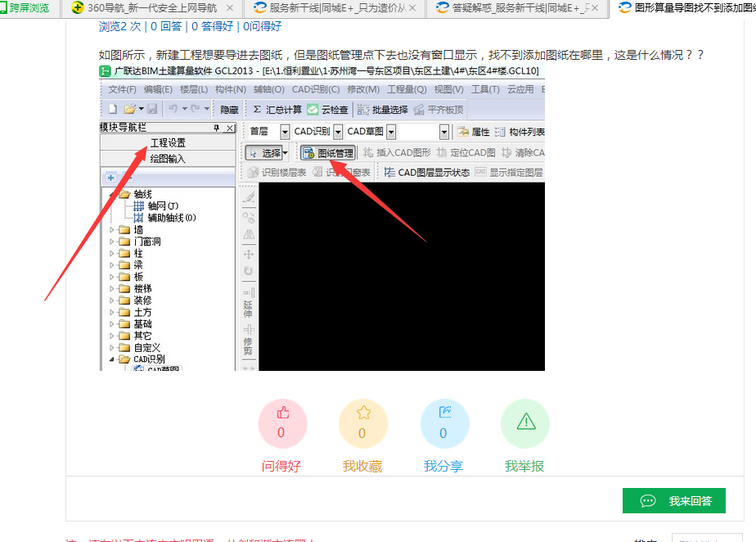The image size is (756, 542).
Task: Close the 服务新干线 browser tab
Action: click(x=412, y=8)
